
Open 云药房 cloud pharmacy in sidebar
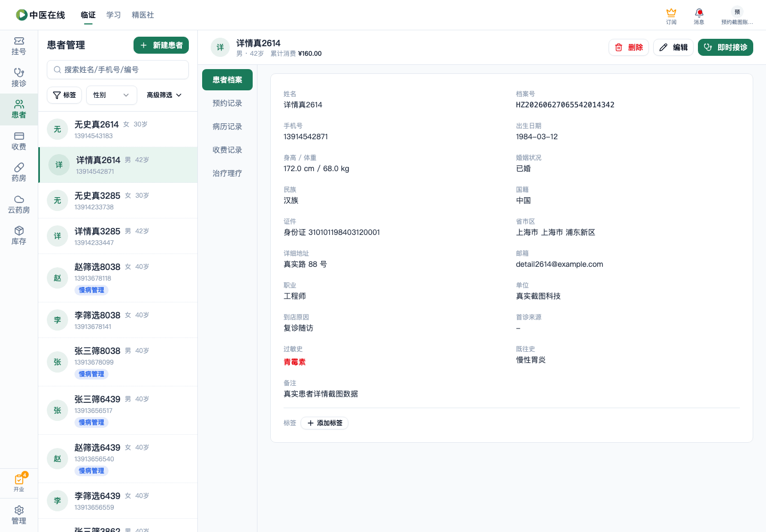point(19,205)
